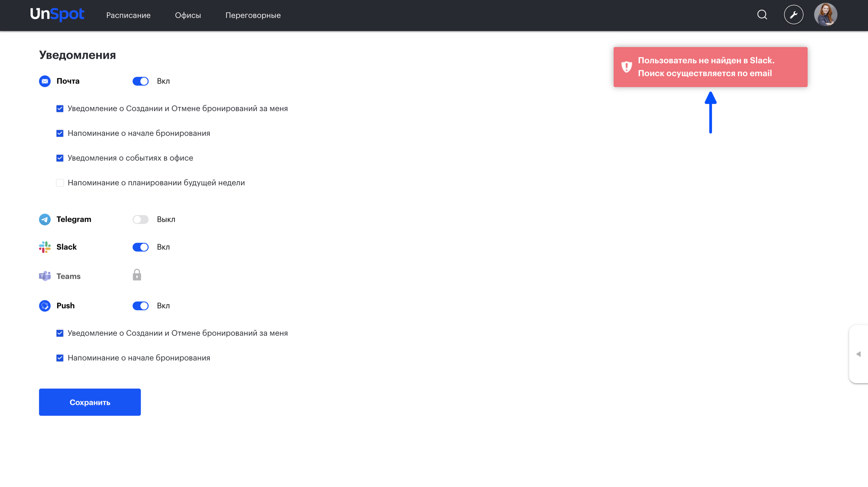Click the Telegram label
Screen dimensions: 868x487
[x=74, y=220]
